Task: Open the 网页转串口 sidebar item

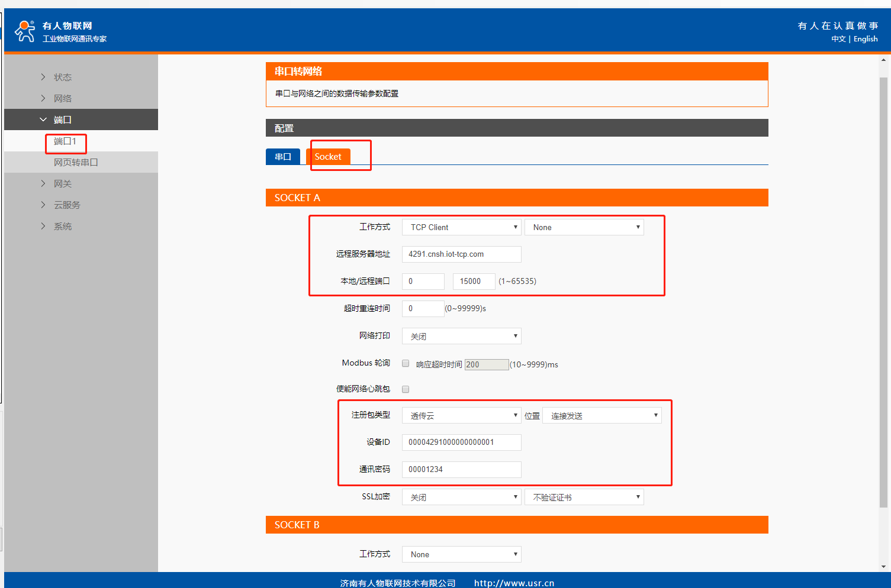Action: (x=76, y=163)
